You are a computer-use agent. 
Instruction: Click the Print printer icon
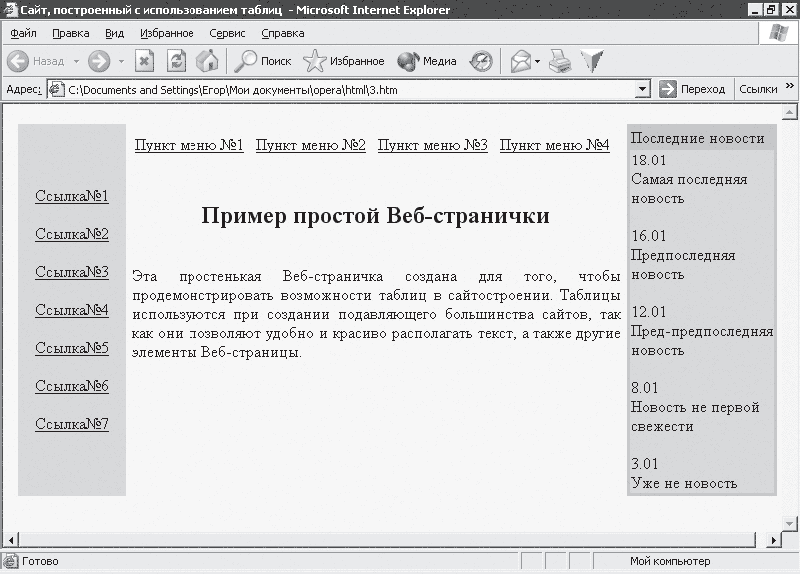point(560,61)
